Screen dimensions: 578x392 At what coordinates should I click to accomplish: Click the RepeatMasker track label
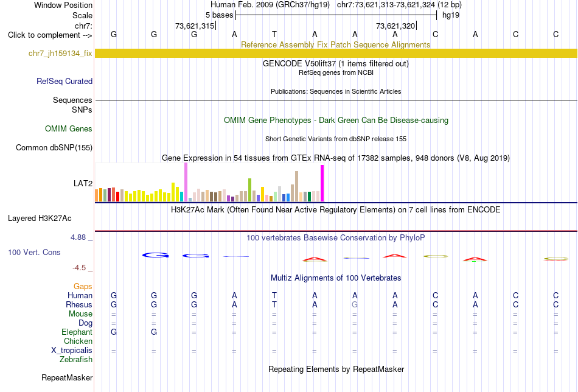click(67, 377)
